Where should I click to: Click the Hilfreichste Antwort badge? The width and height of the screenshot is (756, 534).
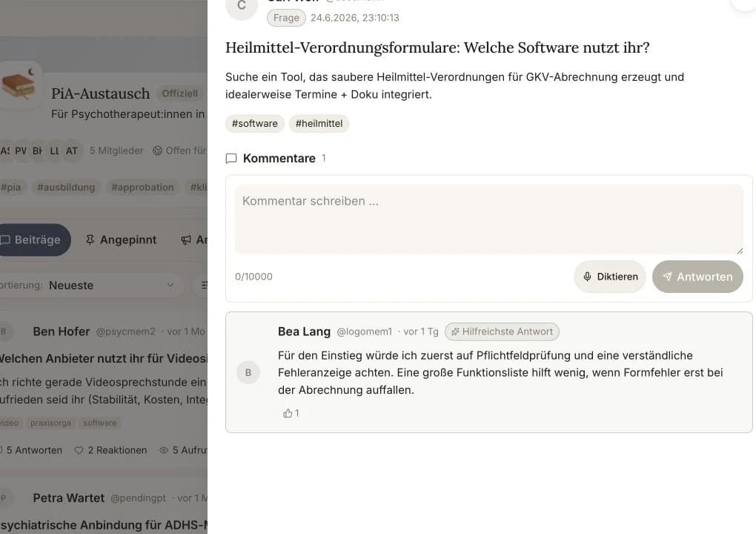tap(502, 332)
